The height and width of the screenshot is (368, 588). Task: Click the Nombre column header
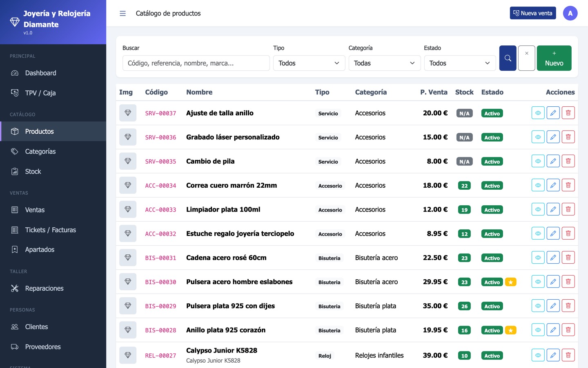199,92
